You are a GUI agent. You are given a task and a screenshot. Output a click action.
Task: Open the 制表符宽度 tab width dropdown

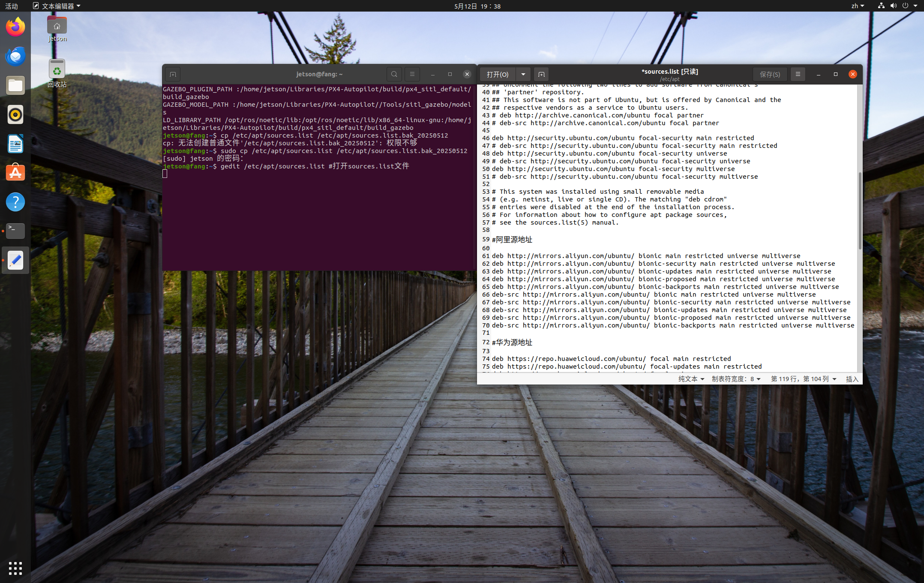(736, 379)
